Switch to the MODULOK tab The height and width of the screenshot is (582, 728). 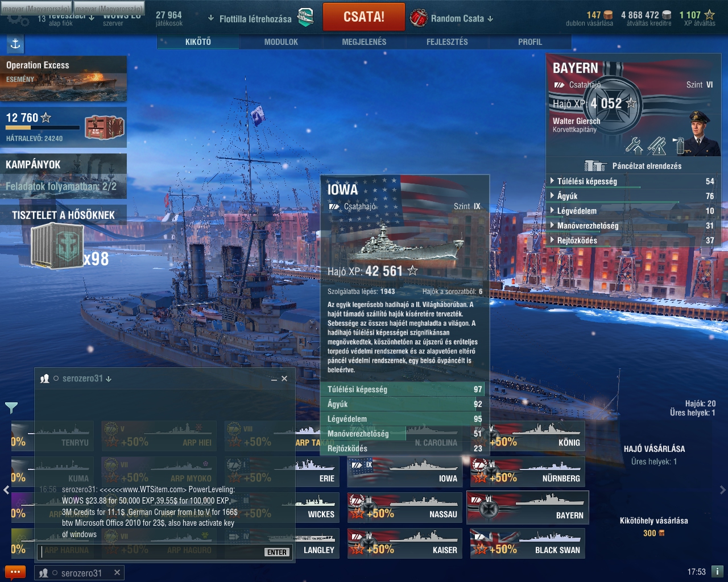click(x=281, y=42)
